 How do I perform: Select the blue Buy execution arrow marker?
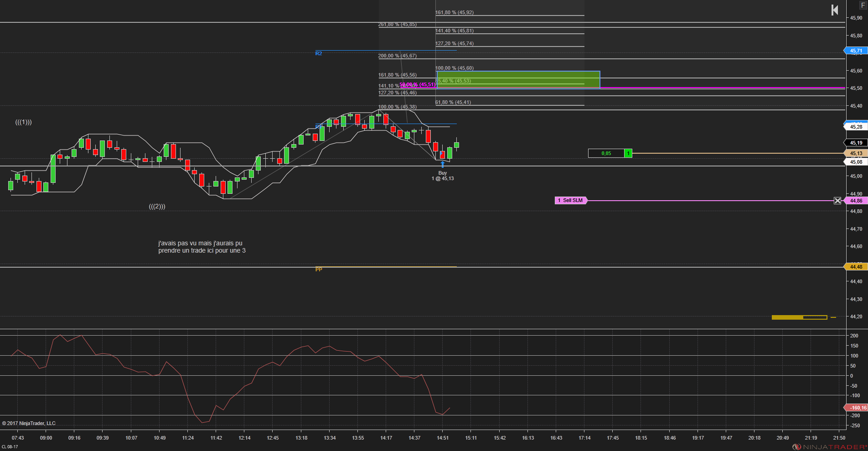click(442, 164)
